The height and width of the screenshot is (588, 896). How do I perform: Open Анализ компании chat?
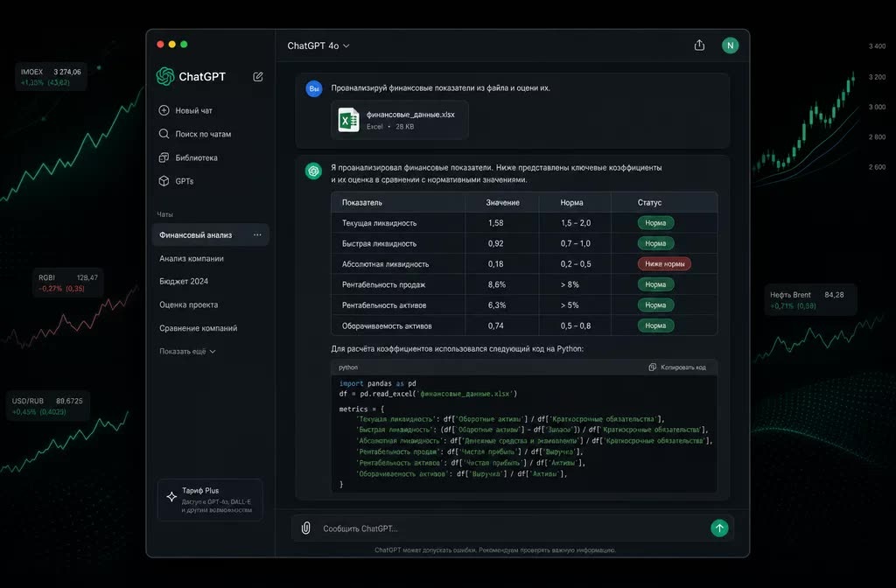pyautogui.click(x=192, y=258)
